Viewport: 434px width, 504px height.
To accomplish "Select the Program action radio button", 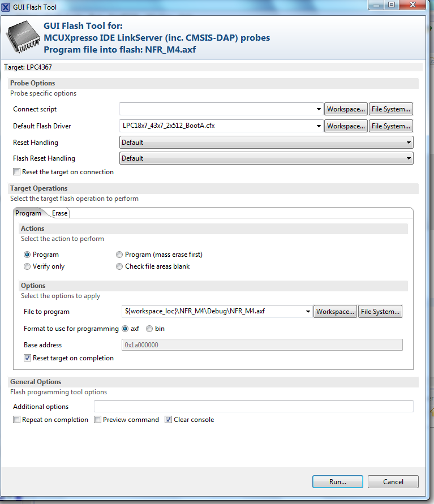I will pos(27,255).
